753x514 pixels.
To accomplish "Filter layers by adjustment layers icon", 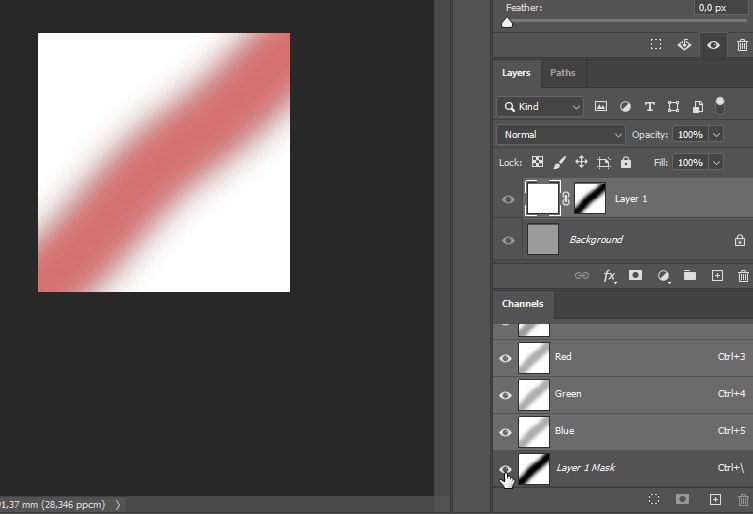I will click(x=625, y=106).
